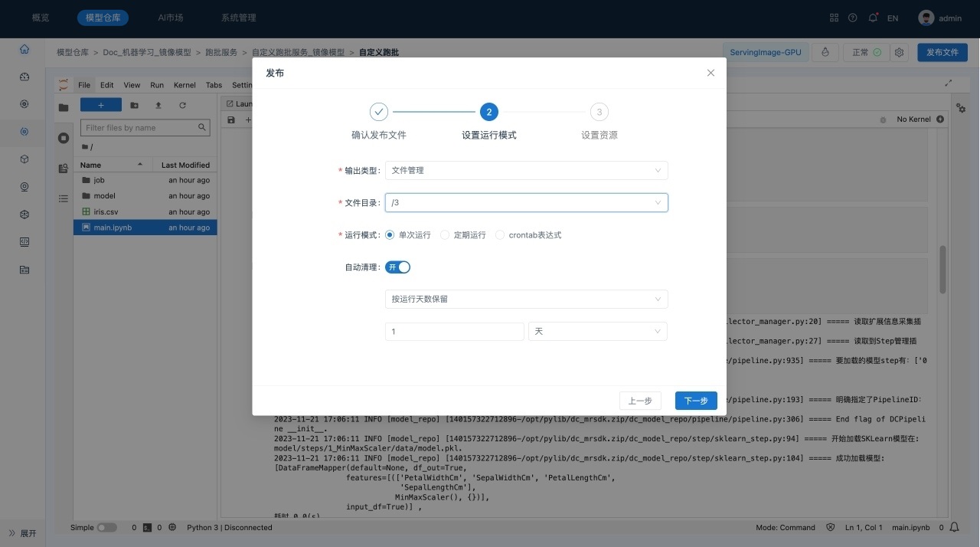Click the refresh file list icon
Screen dimensions: 980x547
pos(182,105)
